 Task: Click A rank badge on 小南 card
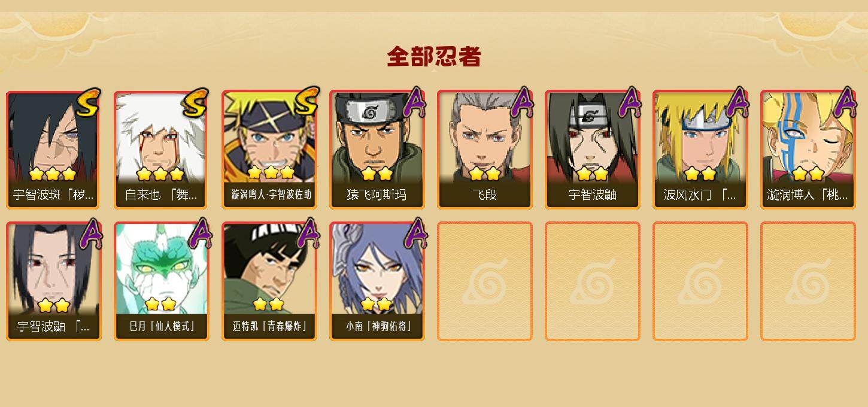click(415, 233)
